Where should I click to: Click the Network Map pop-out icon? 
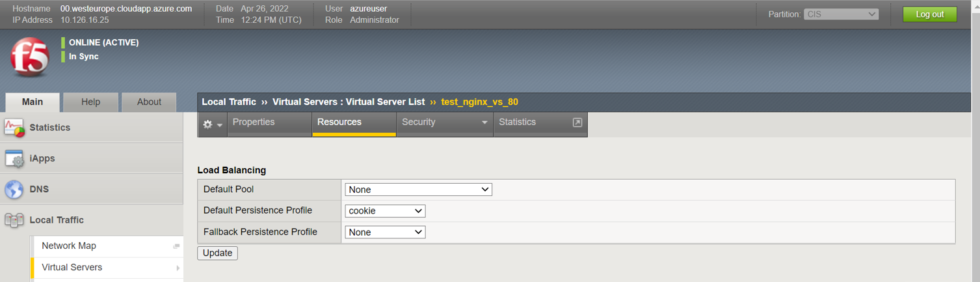[176, 246]
